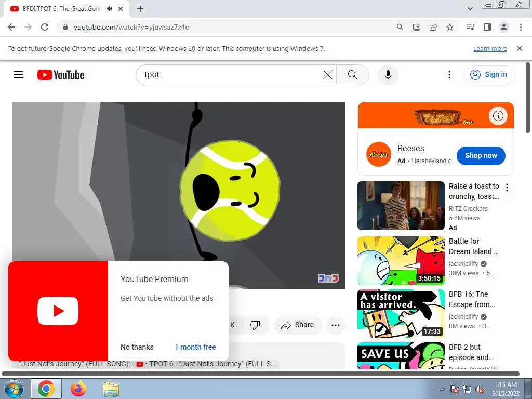532x399 pixels.
Task: Start voice search with the microphone
Action: coord(388,75)
